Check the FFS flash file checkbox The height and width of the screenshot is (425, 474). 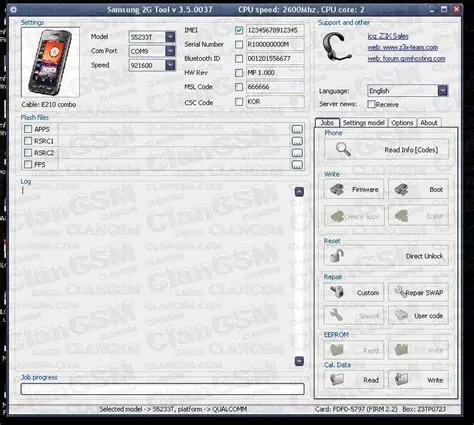[28, 165]
